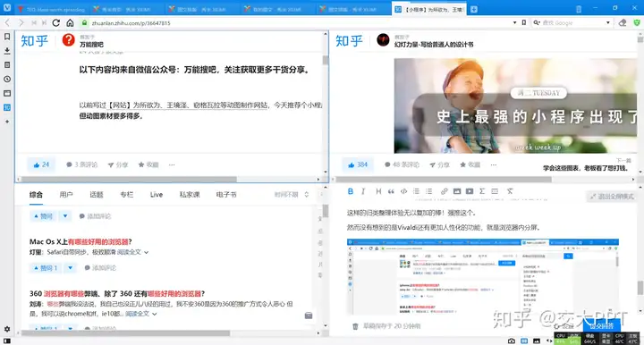Open the search field history dropdown
The width and height of the screenshot is (644, 345).
pos(608,23)
